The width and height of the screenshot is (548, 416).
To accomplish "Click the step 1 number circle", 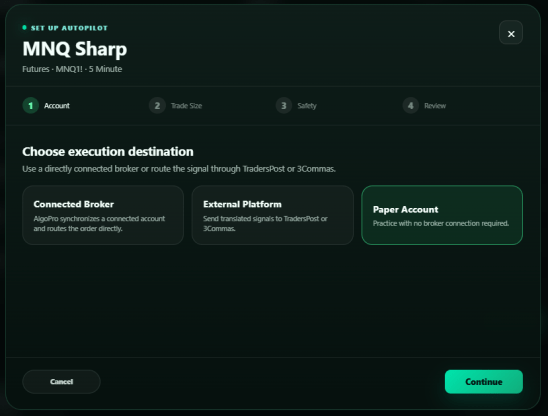I will [x=31, y=106].
